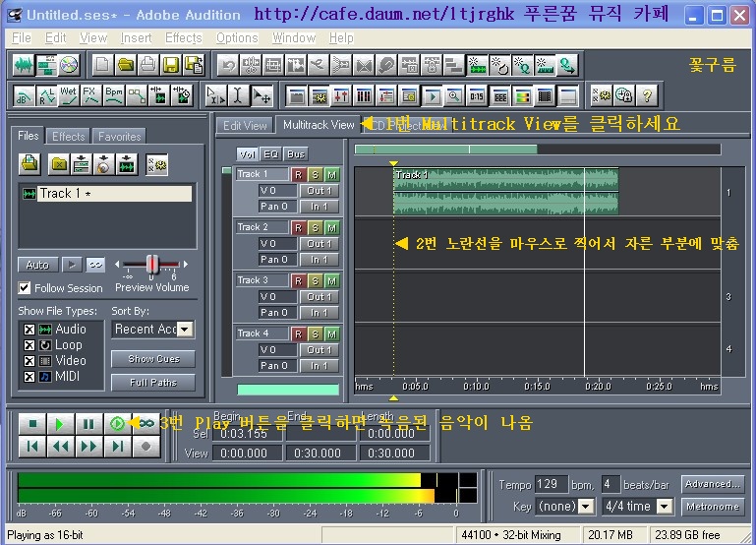Click the Preview Volume slider handle
Viewport: 756px width, 545px height.
152,265
